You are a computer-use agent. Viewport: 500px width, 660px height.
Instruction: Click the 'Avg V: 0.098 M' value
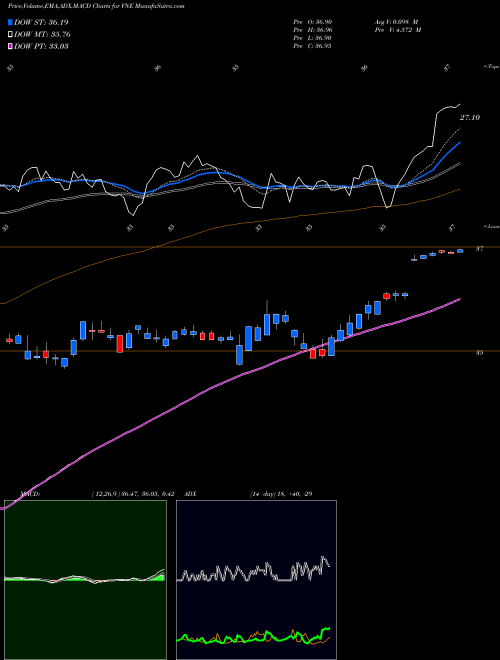click(x=395, y=22)
